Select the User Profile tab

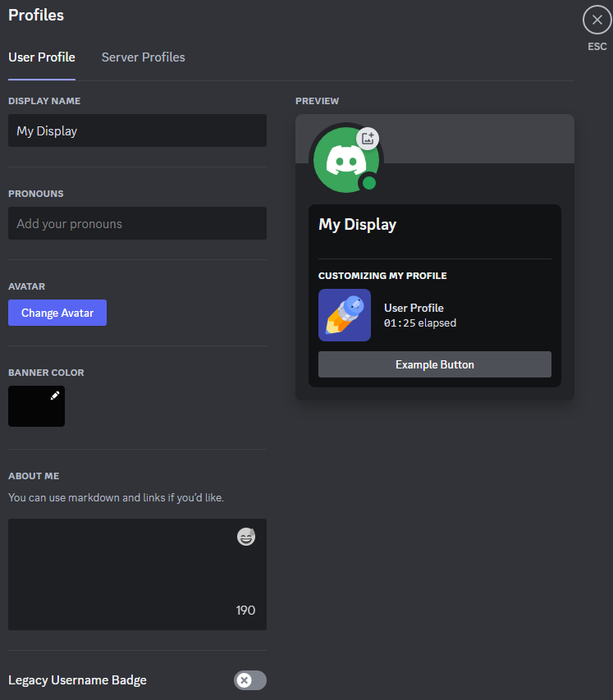click(x=42, y=57)
